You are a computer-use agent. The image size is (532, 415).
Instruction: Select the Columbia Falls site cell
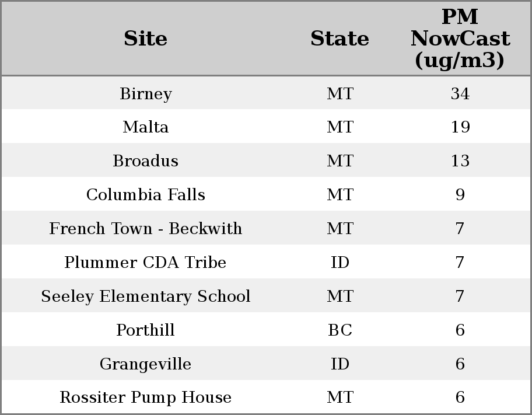click(x=145, y=195)
